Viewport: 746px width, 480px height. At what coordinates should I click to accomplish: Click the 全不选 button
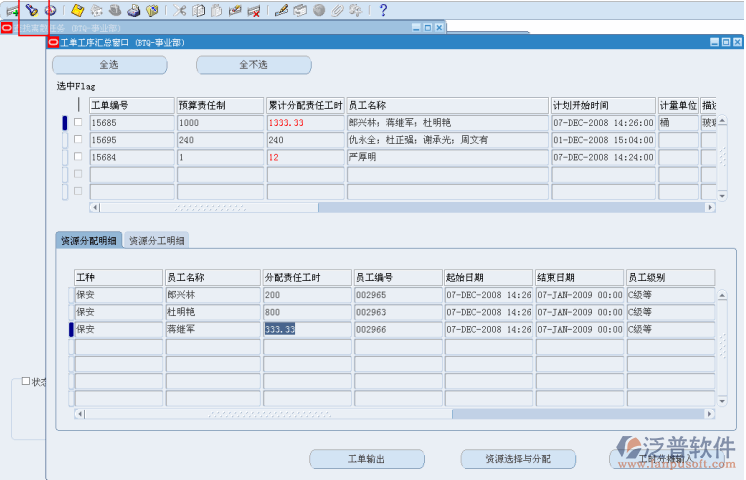(x=253, y=65)
